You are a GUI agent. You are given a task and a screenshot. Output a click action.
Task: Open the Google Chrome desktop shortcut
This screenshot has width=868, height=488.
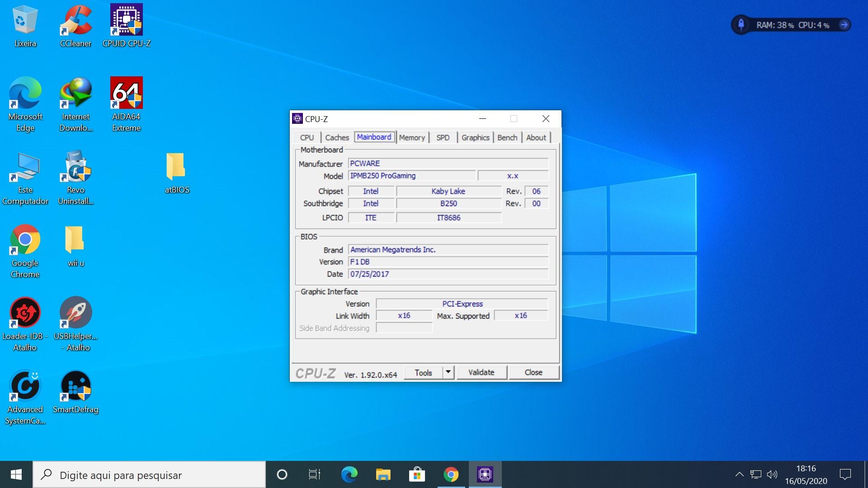click(x=25, y=252)
